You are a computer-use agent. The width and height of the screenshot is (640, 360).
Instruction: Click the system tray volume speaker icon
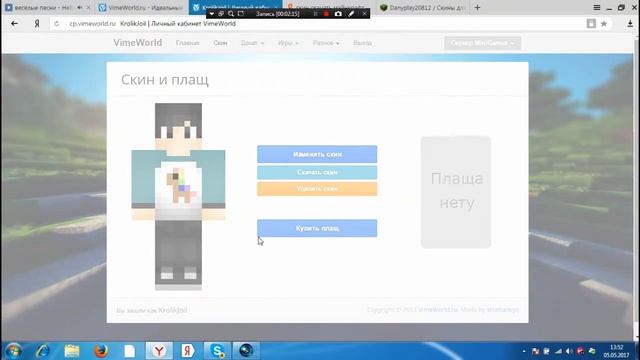[x=569, y=351]
